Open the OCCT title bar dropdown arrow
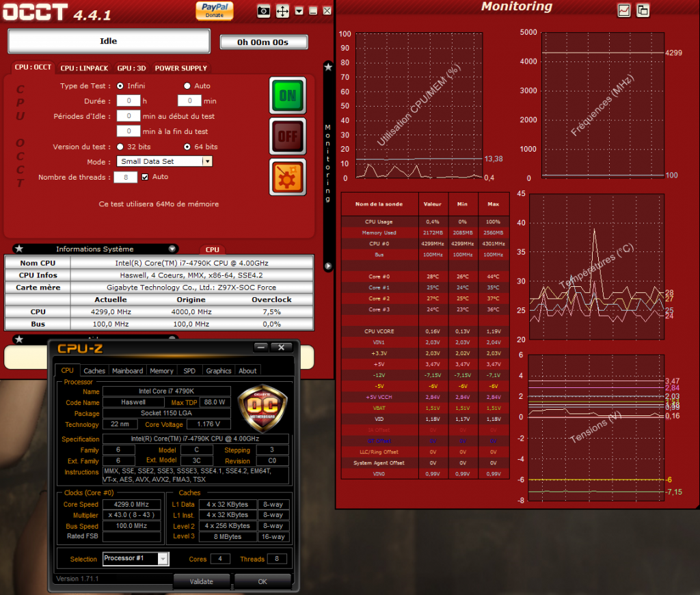The width and height of the screenshot is (700, 595). (x=299, y=11)
